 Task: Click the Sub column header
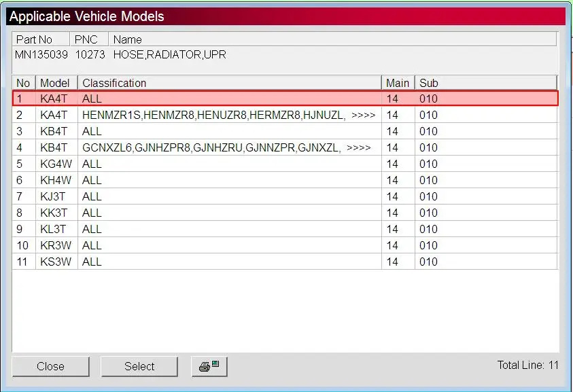486,83
